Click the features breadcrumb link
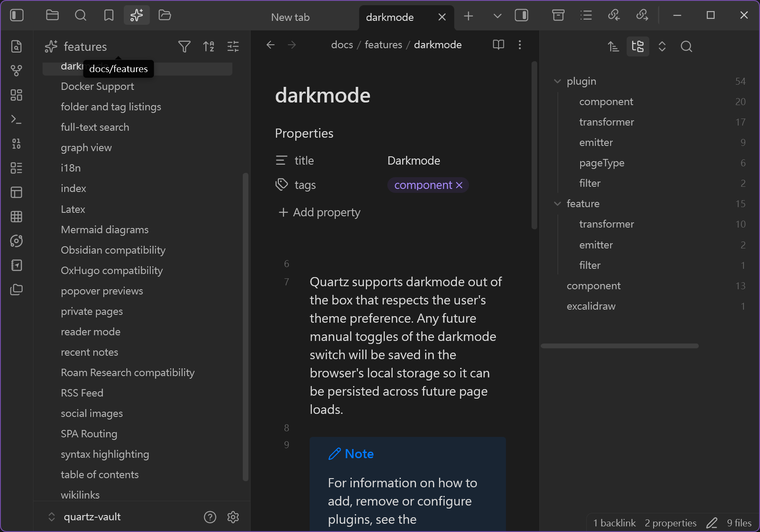This screenshot has width=760, height=532. 383,45
